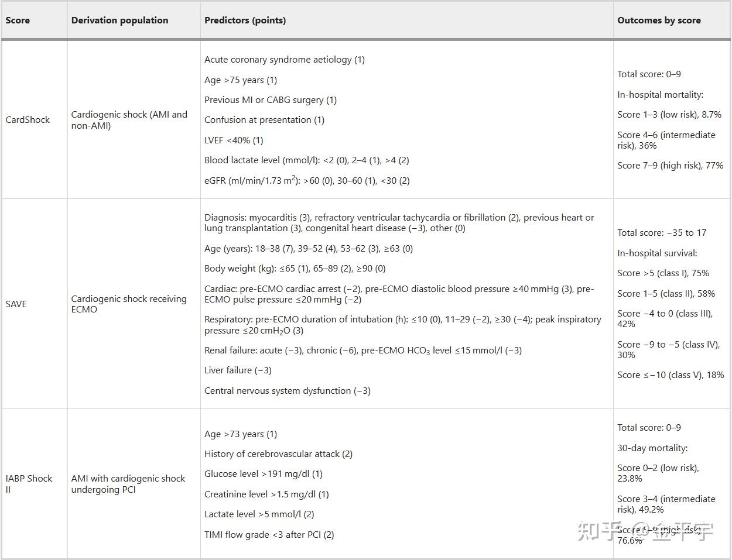
Task: Click "Score 7–9 (high risk), 77%" outcome
Action: click(x=670, y=166)
